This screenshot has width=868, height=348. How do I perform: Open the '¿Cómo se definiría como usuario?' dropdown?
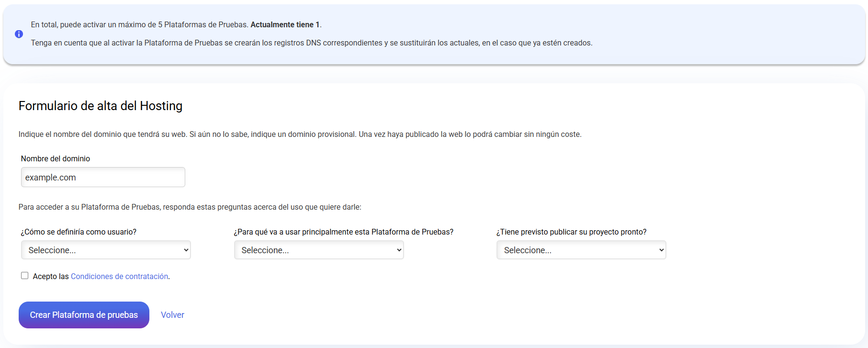pos(106,250)
